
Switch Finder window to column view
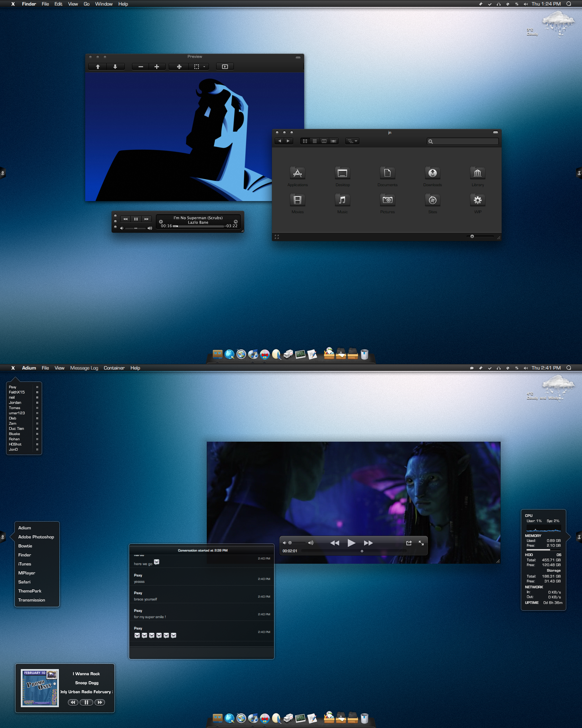324,141
